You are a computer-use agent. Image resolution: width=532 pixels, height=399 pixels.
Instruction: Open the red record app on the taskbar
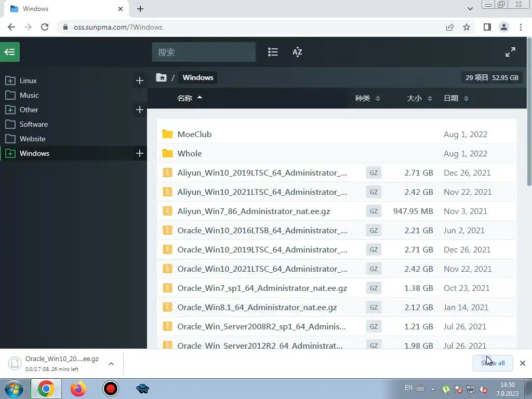110,389
